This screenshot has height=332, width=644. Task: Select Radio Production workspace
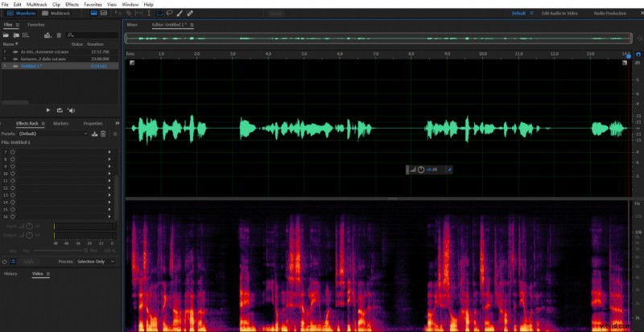pos(610,13)
